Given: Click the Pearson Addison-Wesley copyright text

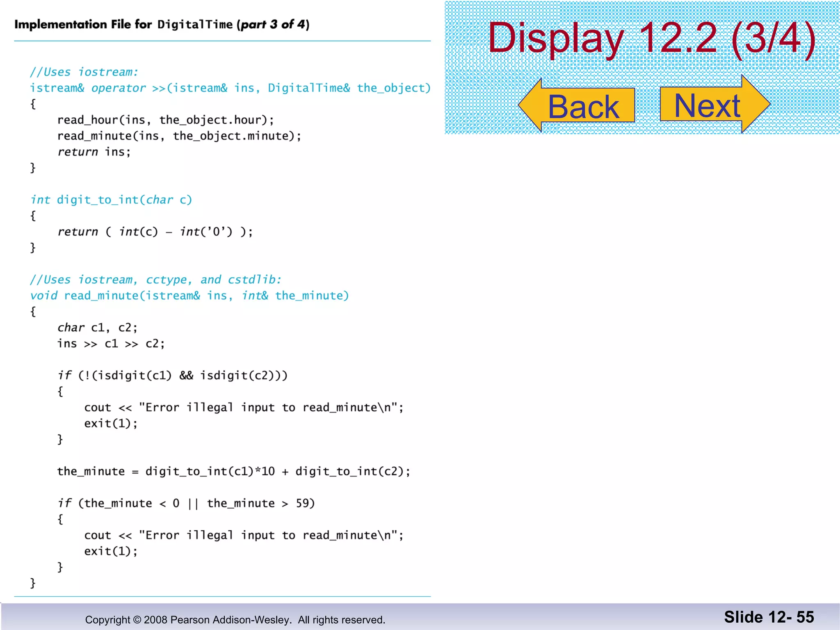Looking at the screenshot, I should (235, 620).
